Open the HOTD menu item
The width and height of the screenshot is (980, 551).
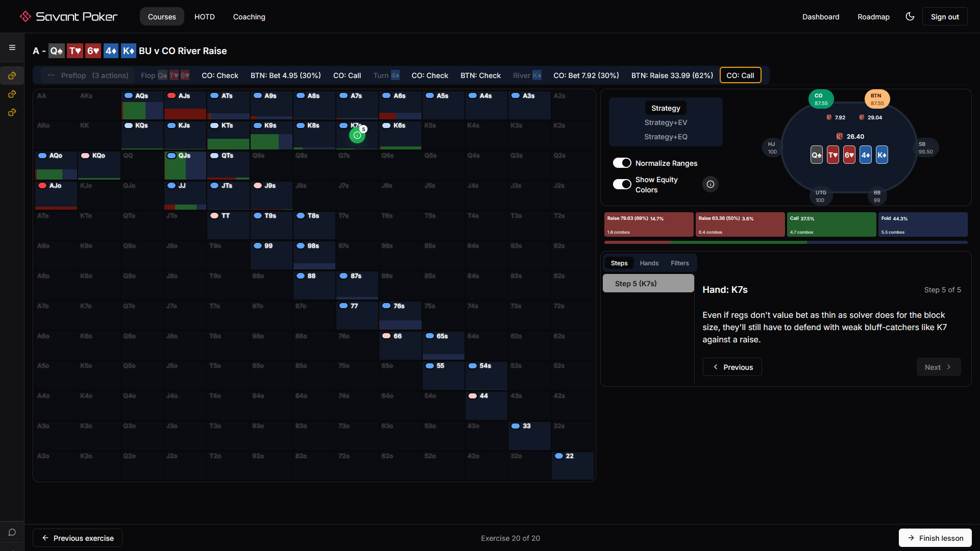coord(204,16)
